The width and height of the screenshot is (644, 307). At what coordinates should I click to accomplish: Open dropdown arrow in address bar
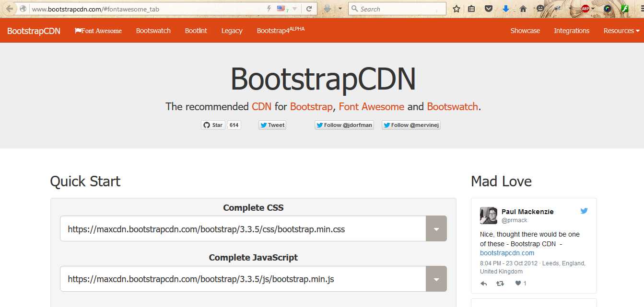[x=294, y=9]
